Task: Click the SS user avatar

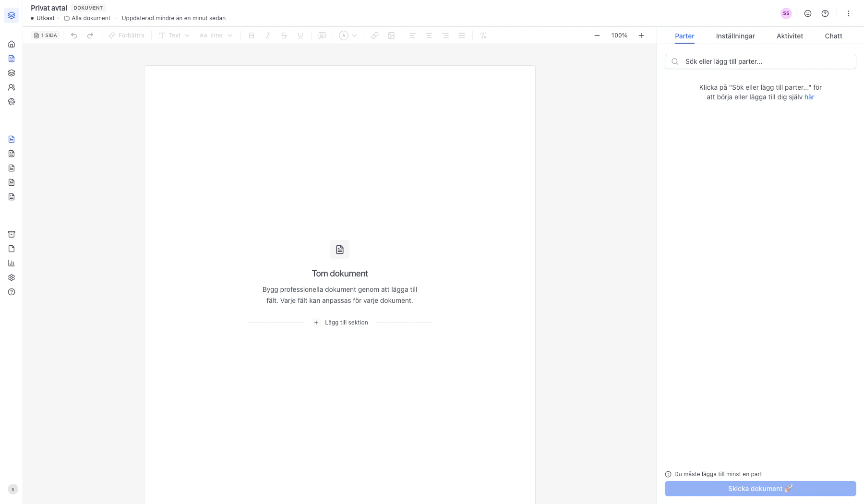Action: click(x=786, y=13)
